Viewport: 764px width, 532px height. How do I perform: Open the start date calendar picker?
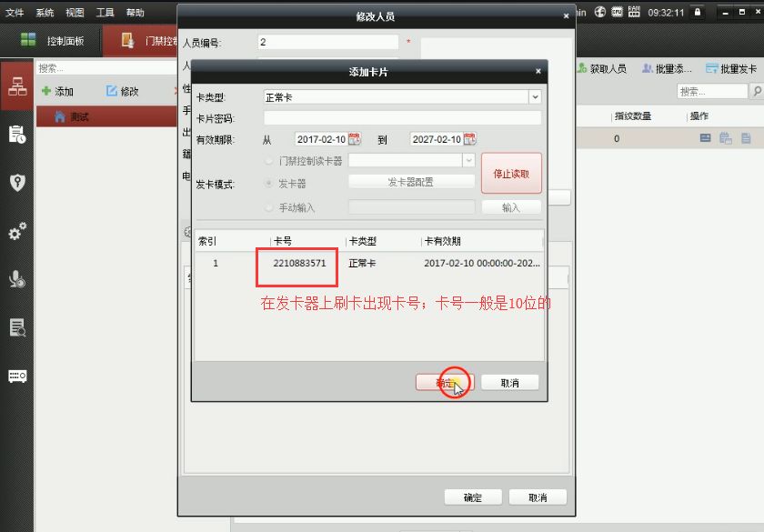pos(354,139)
